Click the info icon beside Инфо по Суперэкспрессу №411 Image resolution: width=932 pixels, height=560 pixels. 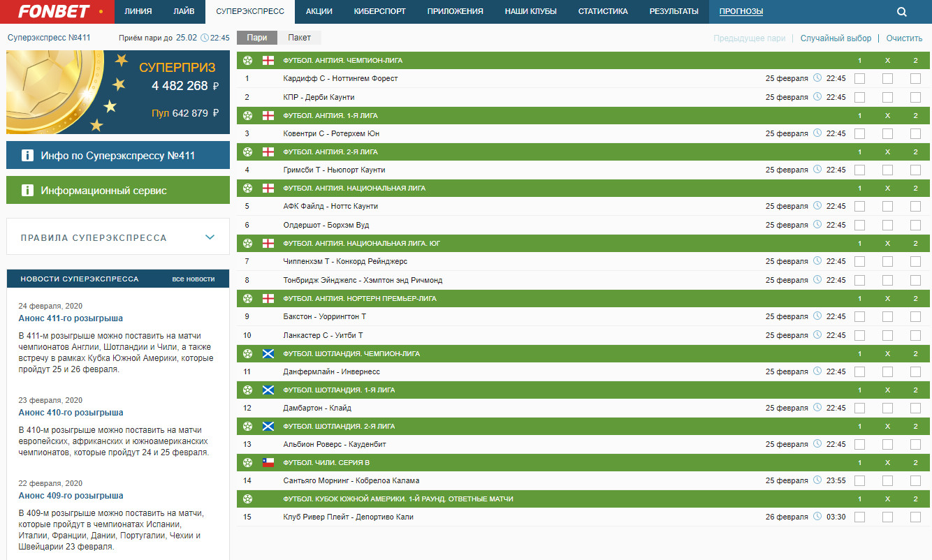tap(27, 155)
